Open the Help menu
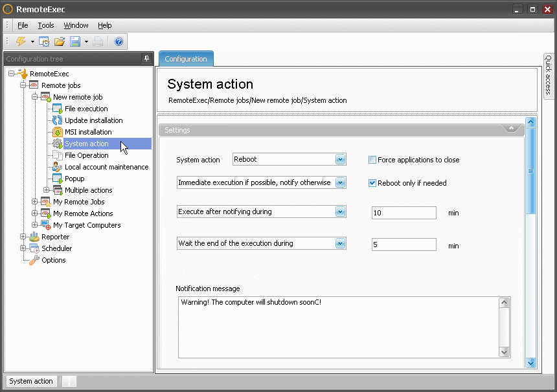 tap(105, 25)
